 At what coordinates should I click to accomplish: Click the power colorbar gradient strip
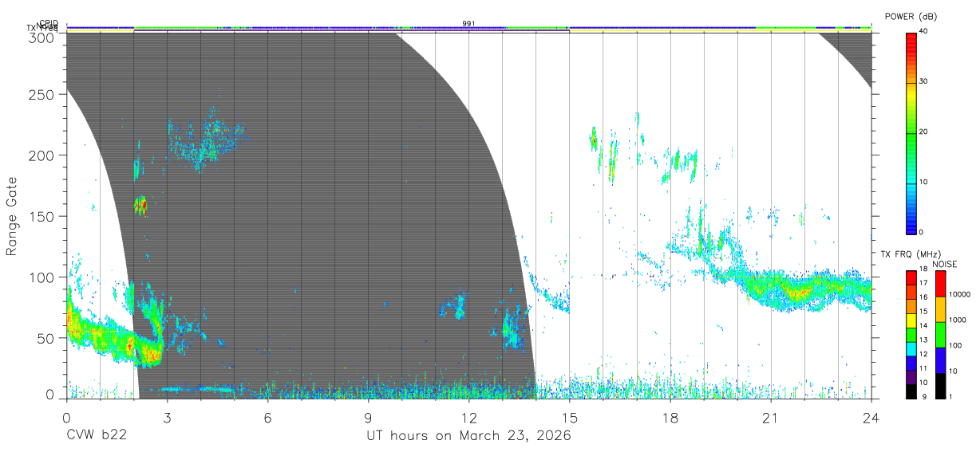[x=912, y=132]
